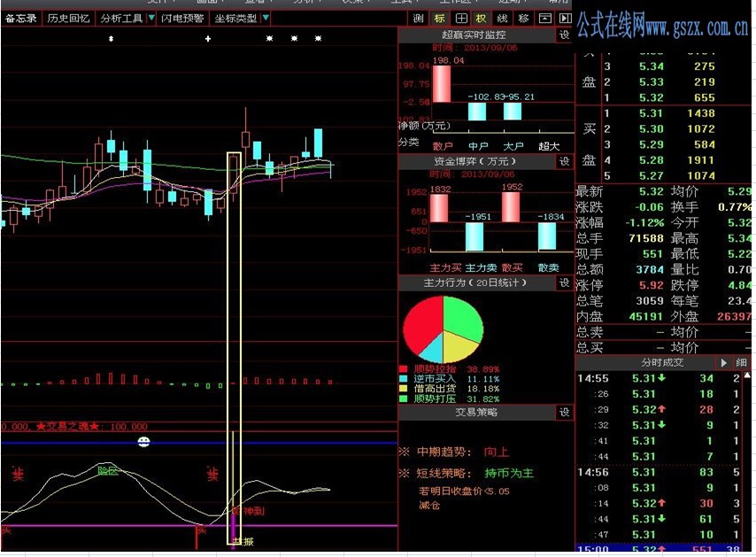The height and width of the screenshot is (557, 756).
Task: Click the first event marker above chart
Action: [111, 39]
